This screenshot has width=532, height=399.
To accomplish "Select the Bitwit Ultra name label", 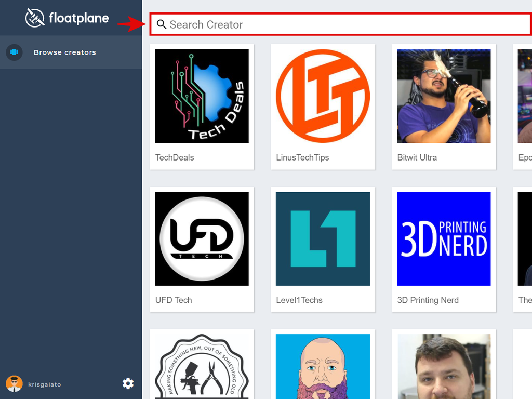I will click(x=417, y=157).
